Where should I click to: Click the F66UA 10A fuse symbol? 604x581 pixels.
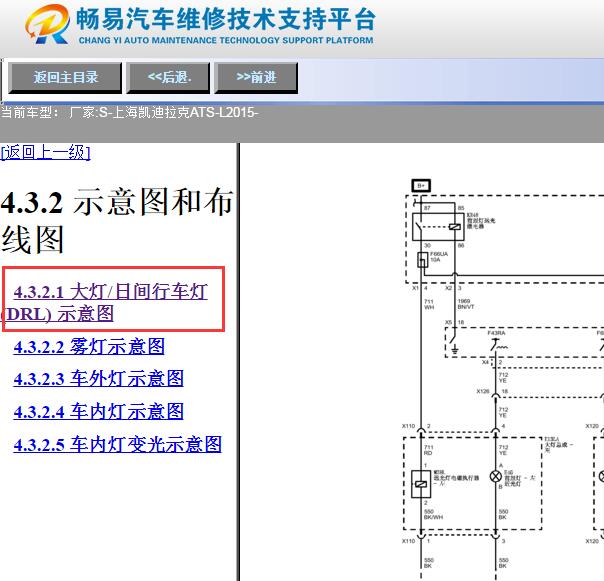coord(423,260)
